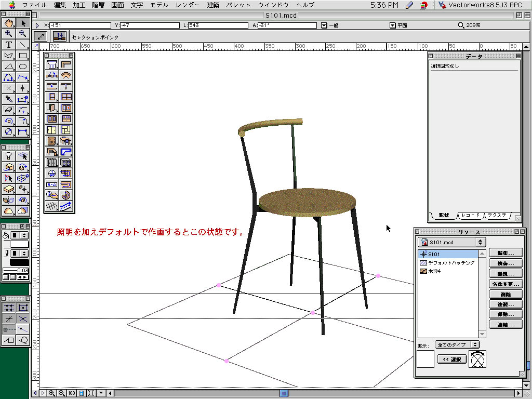Toggle Snap to Grid constraint

[9, 307]
